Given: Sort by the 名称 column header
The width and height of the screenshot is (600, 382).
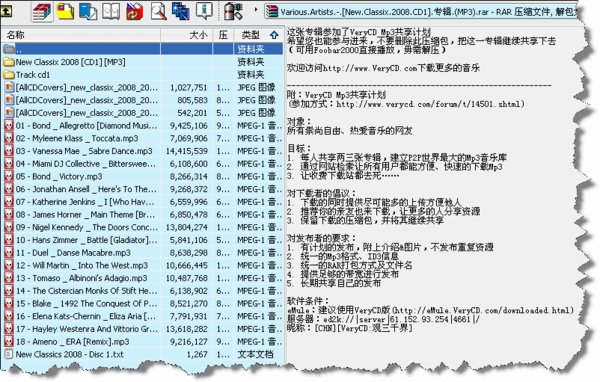Looking at the screenshot, I should (80, 35).
